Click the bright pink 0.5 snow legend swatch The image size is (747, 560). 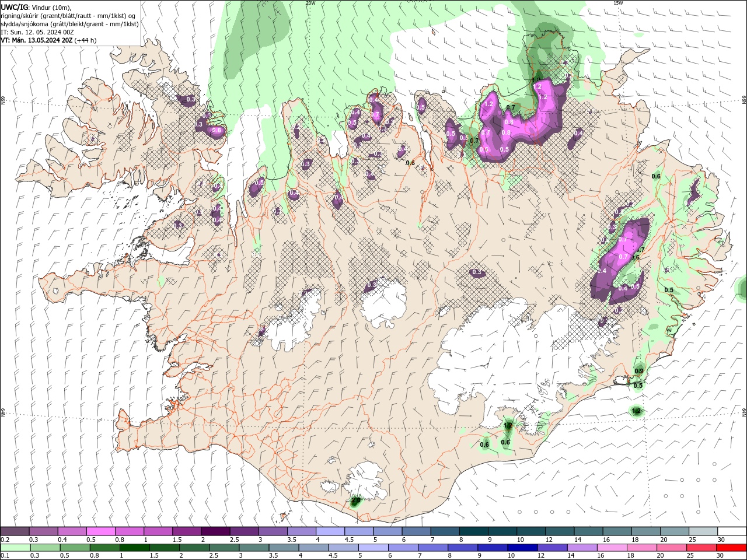pyautogui.click(x=100, y=531)
